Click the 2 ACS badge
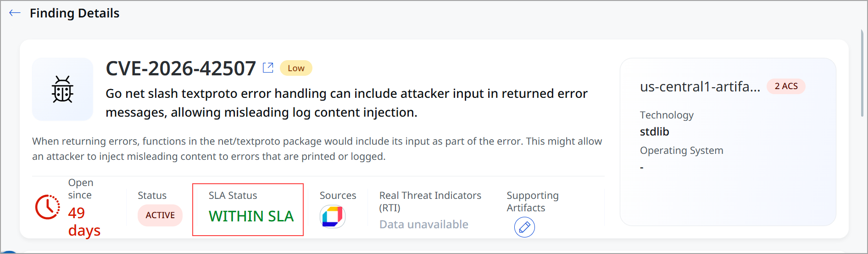868x254 pixels. click(x=786, y=86)
